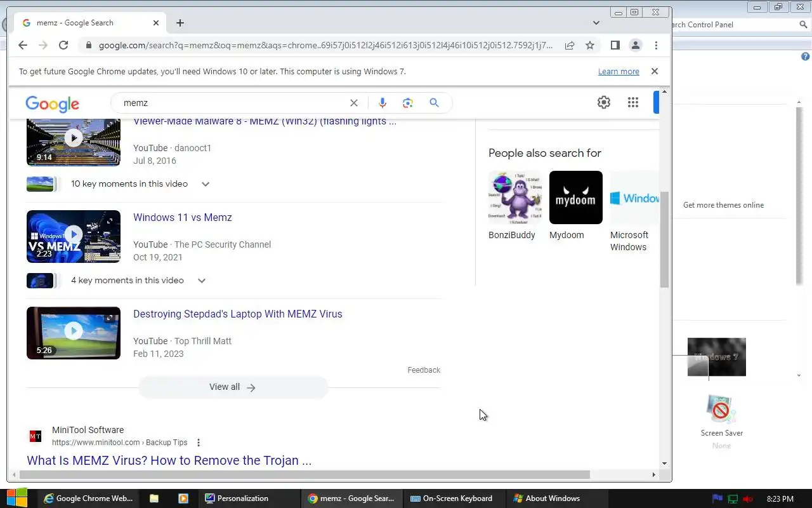
Task: Search by image with Google Lens icon
Action: 408,103
